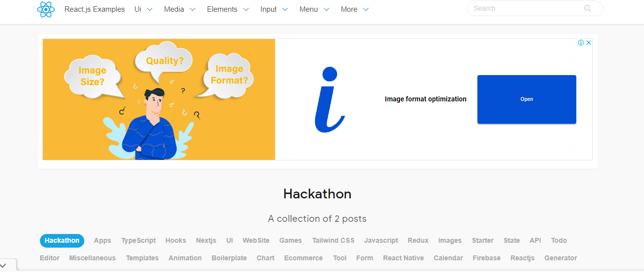Click the collapse chevron at bottom-left corner
The height and width of the screenshot is (272, 644).
(3, 265)
